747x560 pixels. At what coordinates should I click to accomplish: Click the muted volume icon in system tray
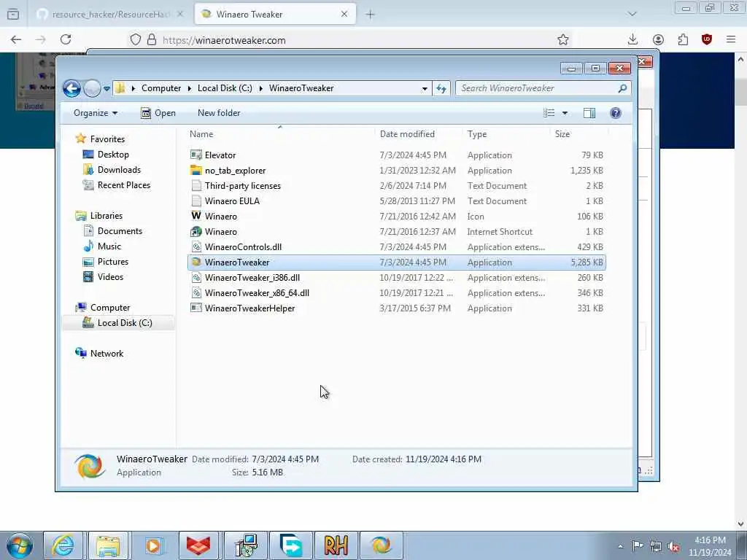pyautogui.click(x=673, y=546)
